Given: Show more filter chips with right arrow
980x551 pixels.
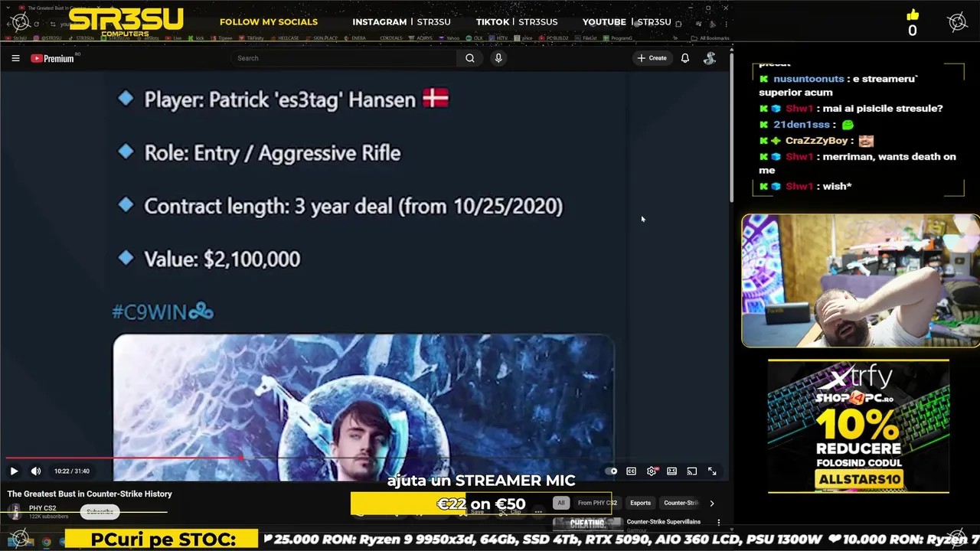Looking at the screenshot, I should tap(712, 503).
